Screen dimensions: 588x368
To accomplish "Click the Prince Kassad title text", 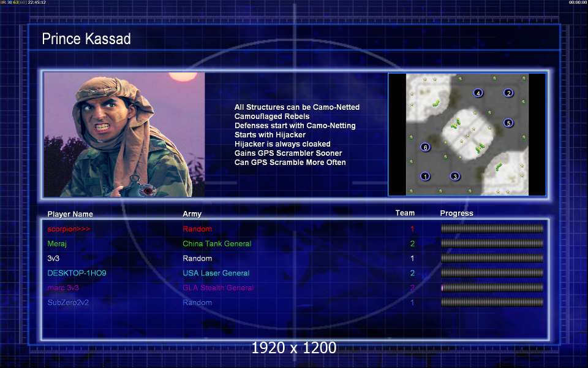I will point(86,39).
